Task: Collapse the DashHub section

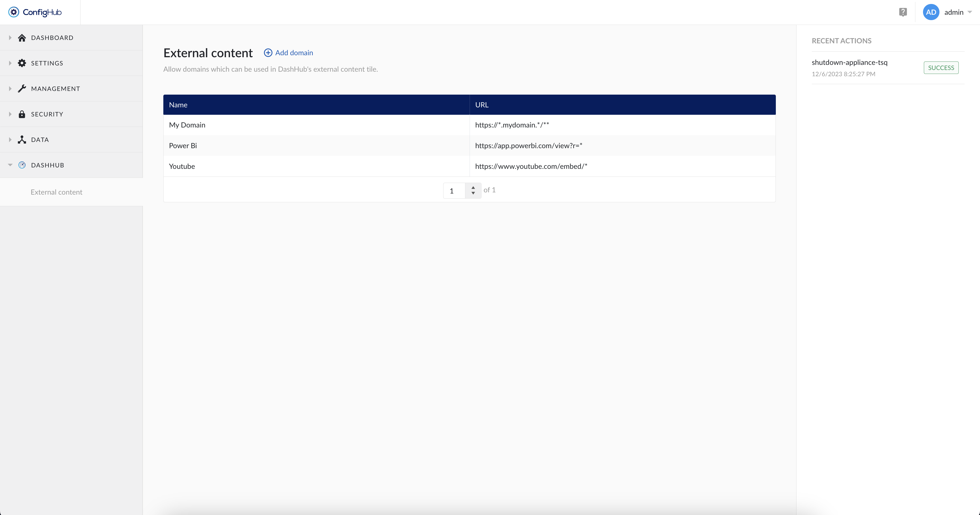Action: (x=10, y=165)
